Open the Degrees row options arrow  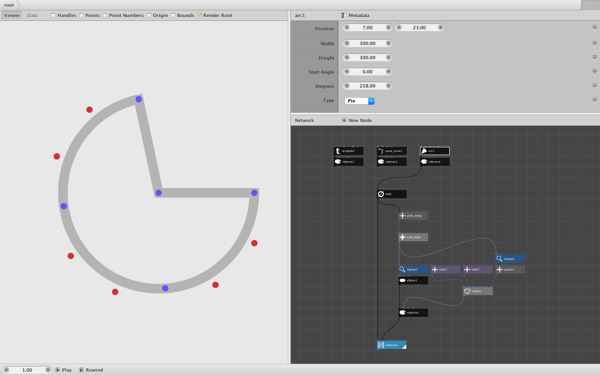click(594, 86)
